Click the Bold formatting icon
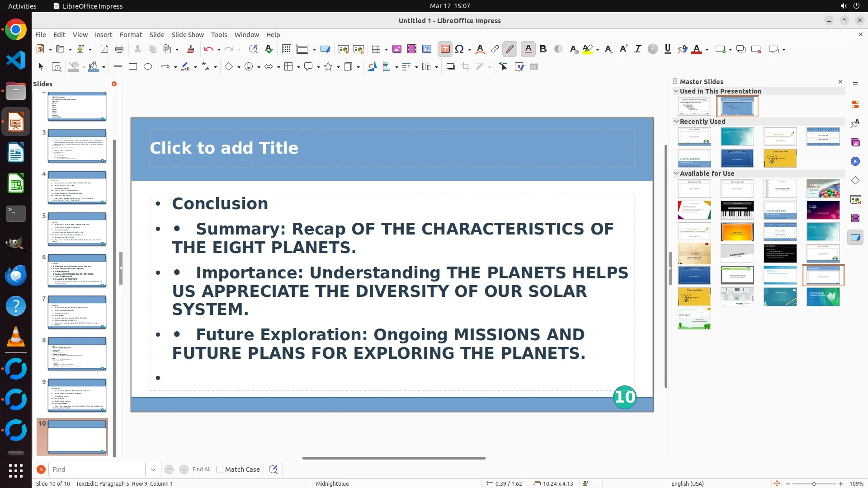The width and height of the screenshot is (868, 488). pos(543,49)
